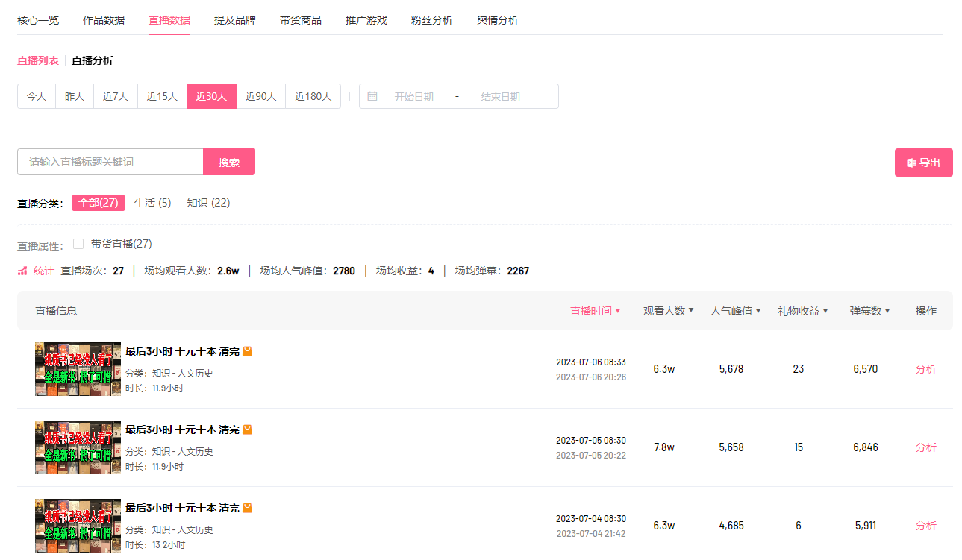Image resolution: width=962 pixels, height=560 pixels.
Task: Enable the 带货直播 checkbox
Action: pyautogui.click(x=78, y=244)
